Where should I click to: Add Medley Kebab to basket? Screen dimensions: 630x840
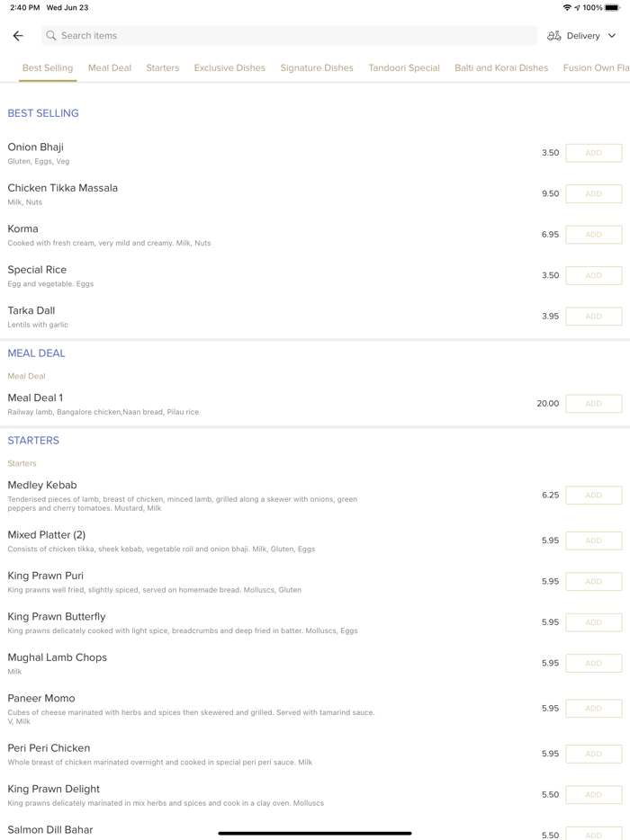(593, 495)
